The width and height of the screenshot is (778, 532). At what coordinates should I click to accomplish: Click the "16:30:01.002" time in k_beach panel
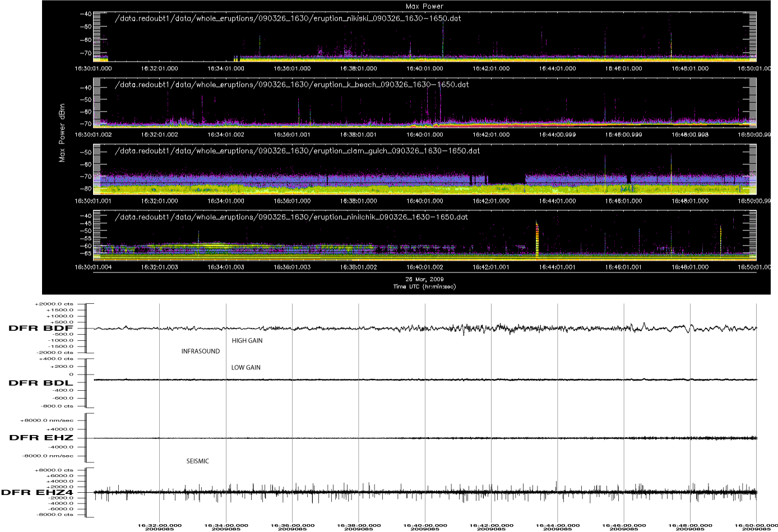(92, 135)
